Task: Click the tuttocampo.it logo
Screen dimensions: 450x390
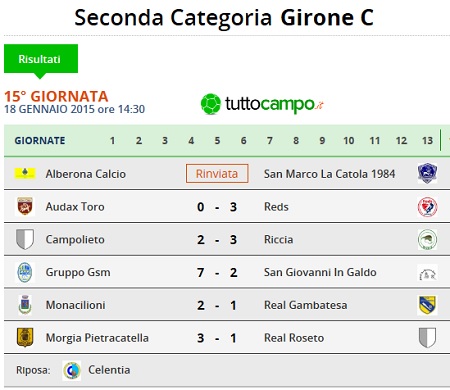Action: tap(262, 104)
